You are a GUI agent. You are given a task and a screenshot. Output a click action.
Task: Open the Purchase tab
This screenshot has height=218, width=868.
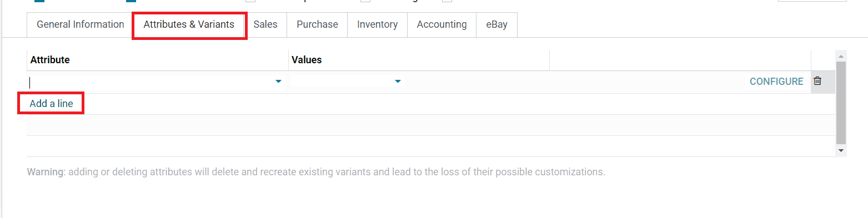[x=317, y=24]
